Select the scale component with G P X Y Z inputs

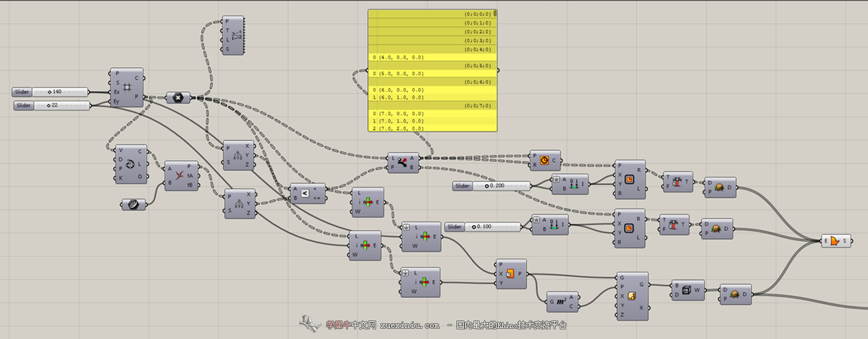(631, 296)
